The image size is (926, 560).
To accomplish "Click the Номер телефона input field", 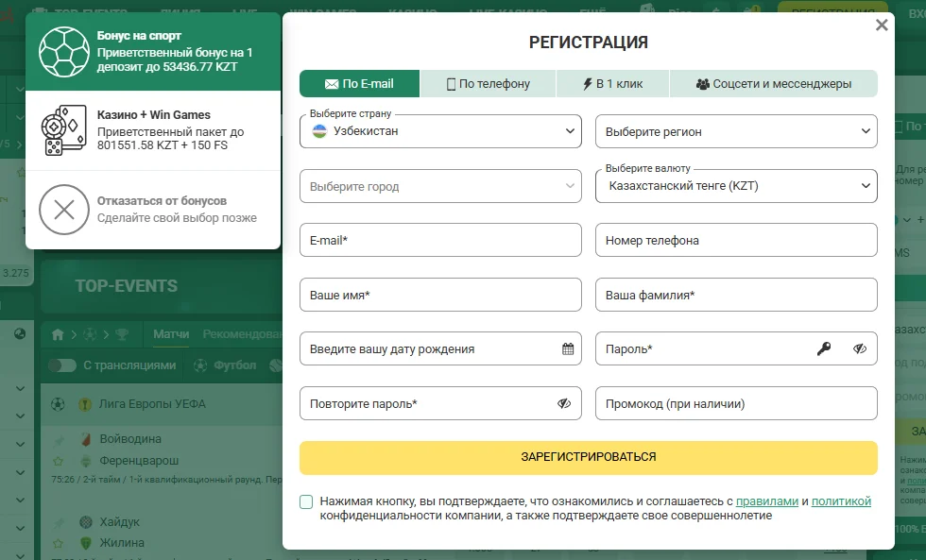I will coord(736,240).
